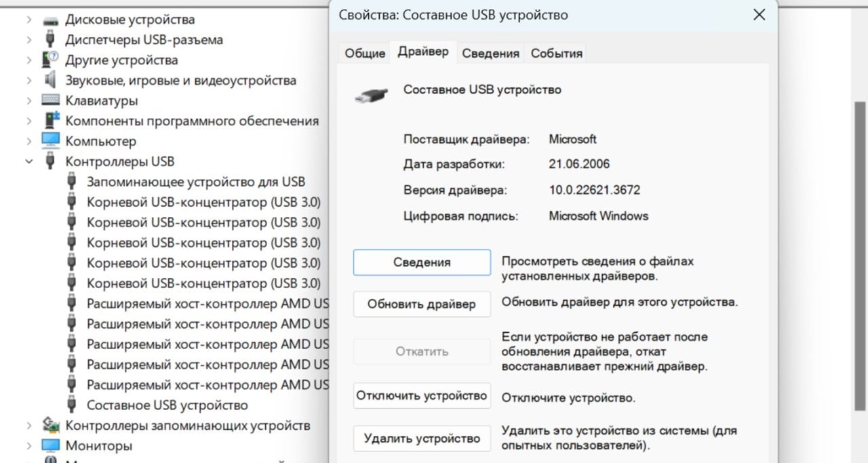This screenshot has height=463, width=868.
Task: Expand the Дисковые устройства node
Action: pyautogui.click(x=28, y=20)
